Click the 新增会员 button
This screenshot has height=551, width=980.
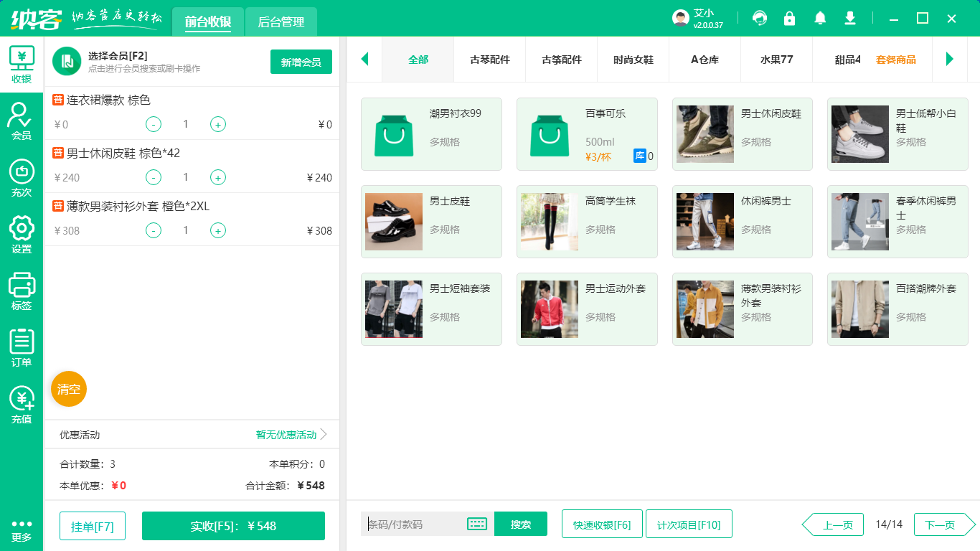301,62
